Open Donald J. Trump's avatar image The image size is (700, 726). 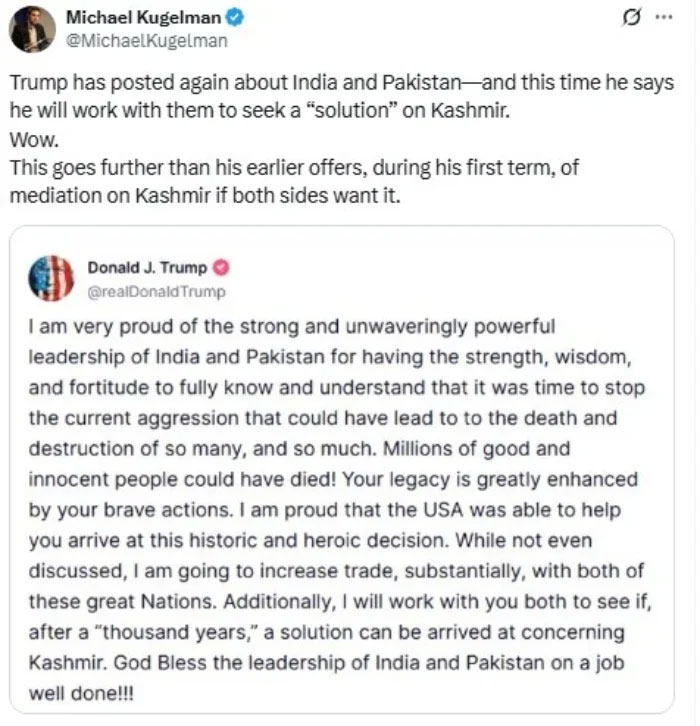(51, 279)
